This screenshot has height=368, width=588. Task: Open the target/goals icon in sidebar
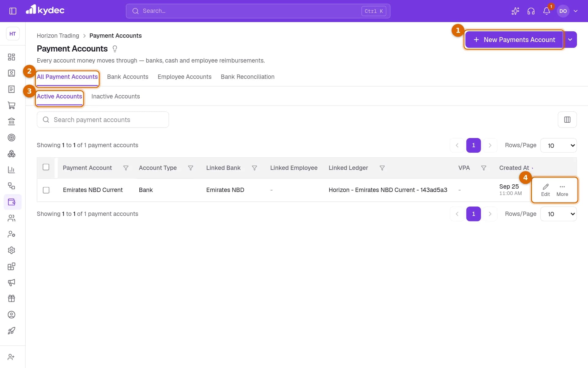(x=11, y=137)
